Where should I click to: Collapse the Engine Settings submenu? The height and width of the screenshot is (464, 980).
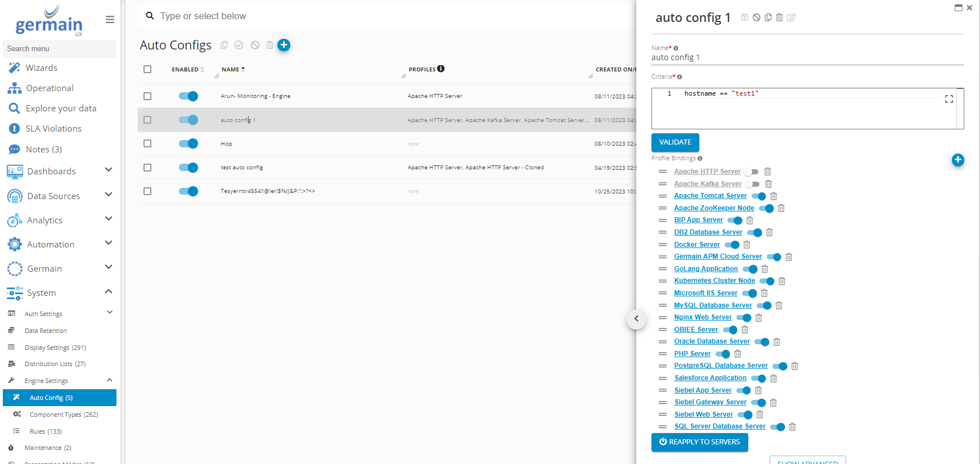(109, 380)
